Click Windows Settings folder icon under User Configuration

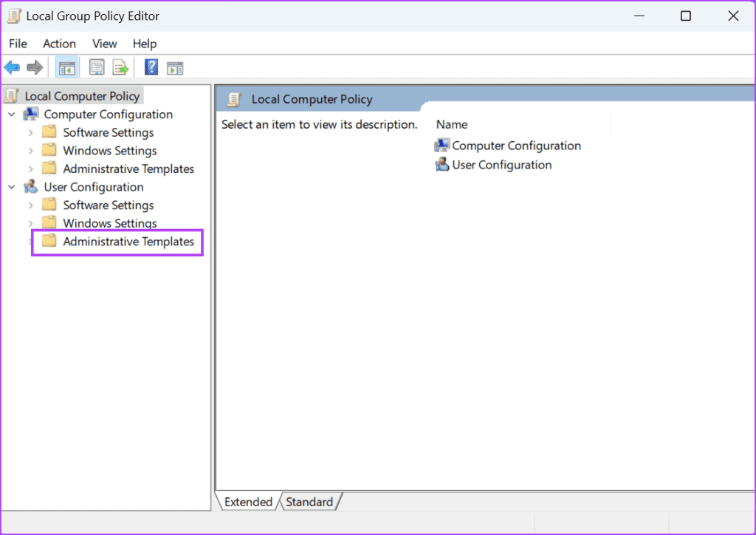point(49,222)
